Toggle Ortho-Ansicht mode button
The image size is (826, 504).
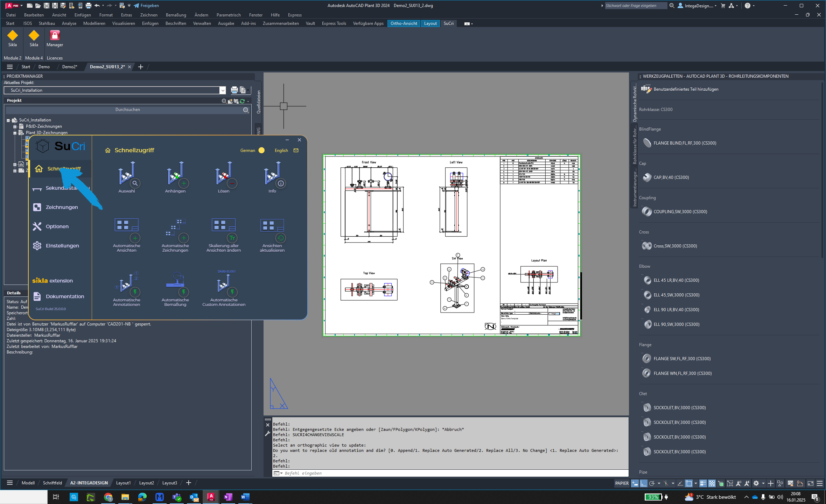click(x=404, y=23)
